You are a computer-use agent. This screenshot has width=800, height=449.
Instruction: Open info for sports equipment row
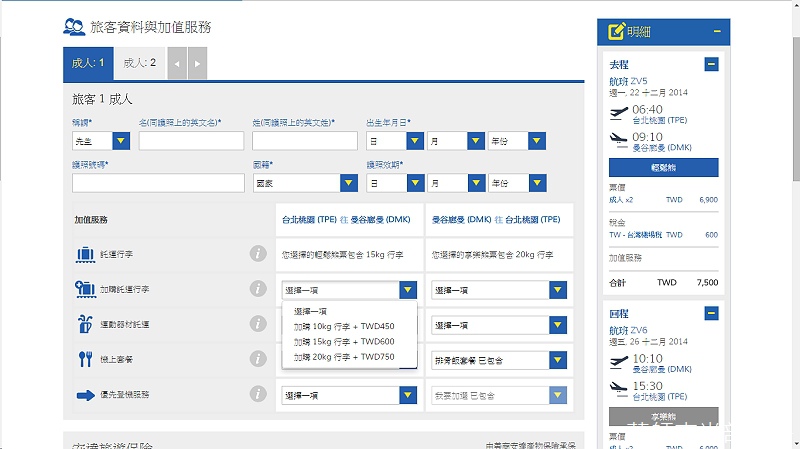pyautogui.click(x=258, y=323)
